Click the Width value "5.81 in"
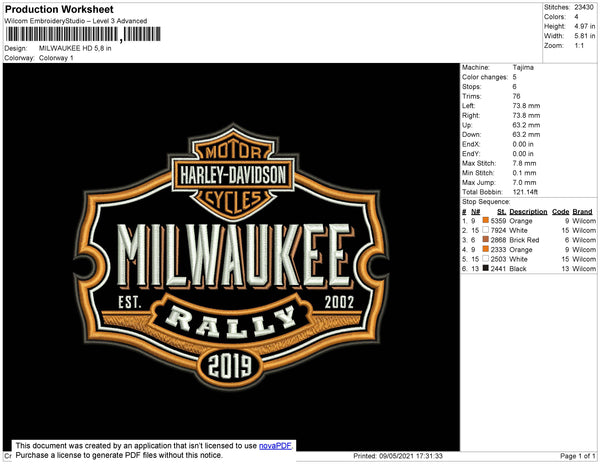Image resolution: width=600 pixels, height=464 pixels. click(x=585, y=36)
